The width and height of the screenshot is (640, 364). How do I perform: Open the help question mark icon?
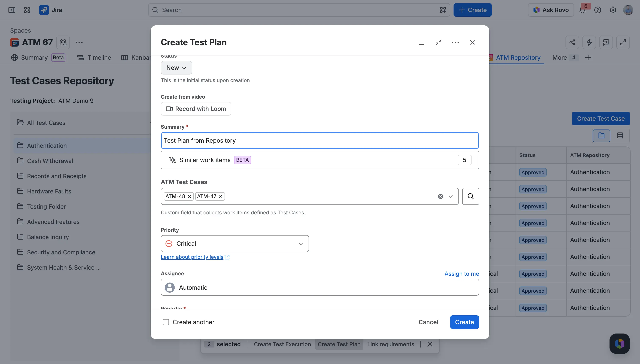click(x=597, y=10)
